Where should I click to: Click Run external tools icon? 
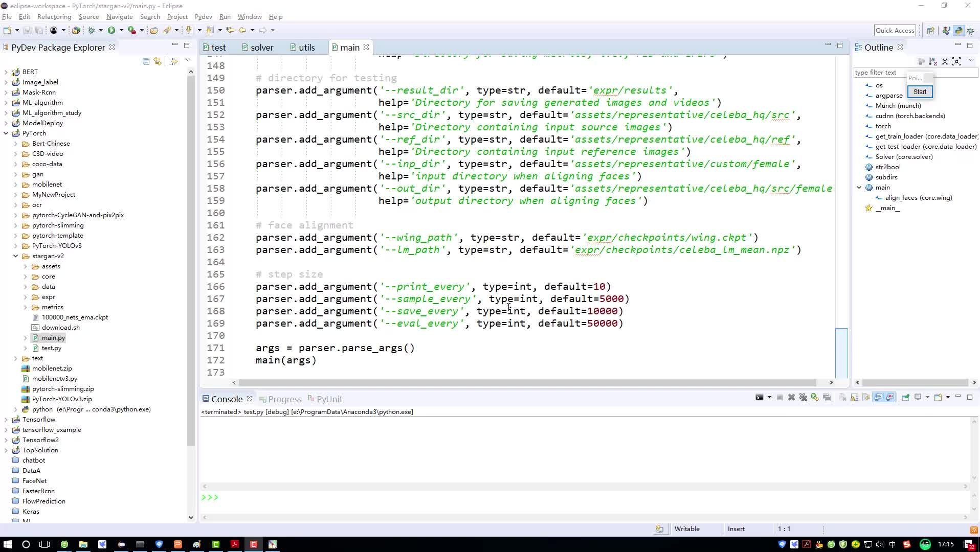[x=132, y=30]
